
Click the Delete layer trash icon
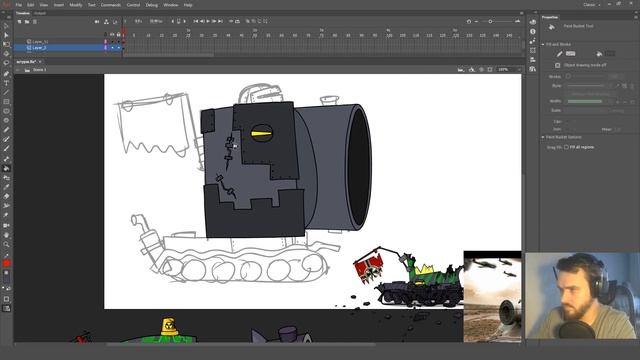tap(35, 22)
